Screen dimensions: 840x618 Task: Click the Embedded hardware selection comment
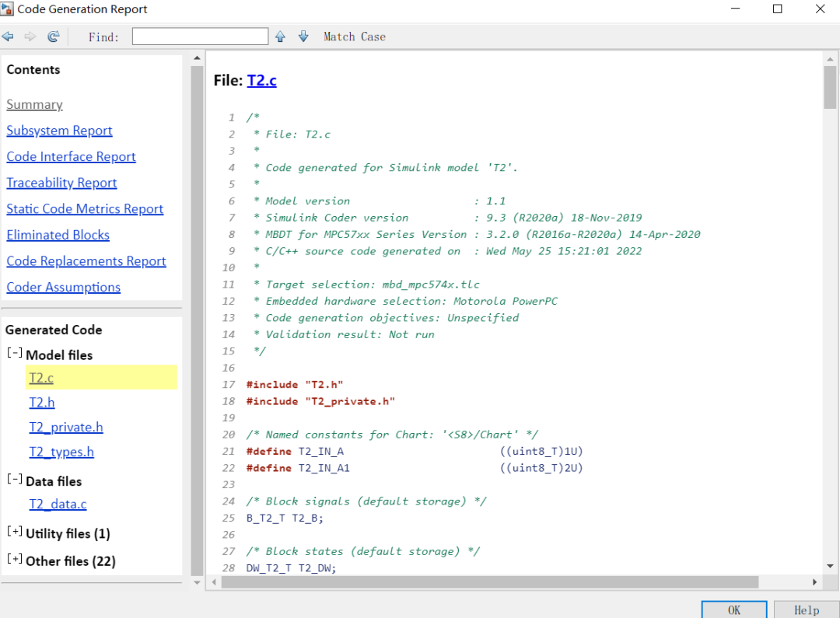(x=405, y=301)
